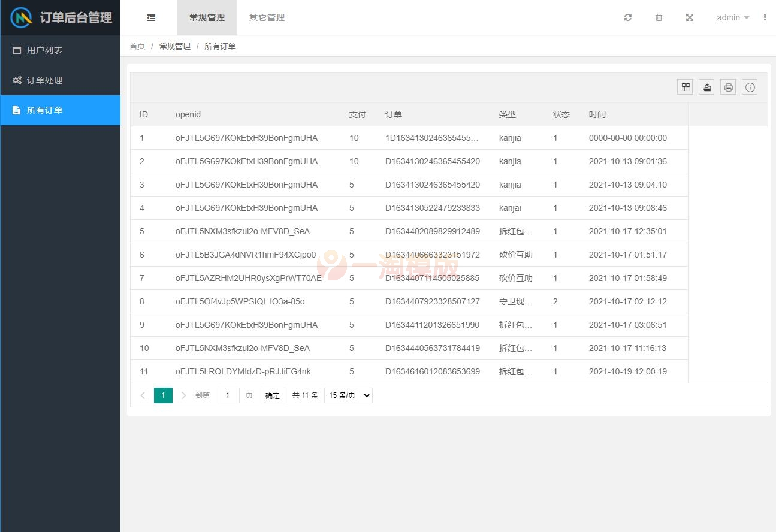This screenshot has height=532, width=776.
Task: Clear cache with the trash icon
Action: point(659,17)
